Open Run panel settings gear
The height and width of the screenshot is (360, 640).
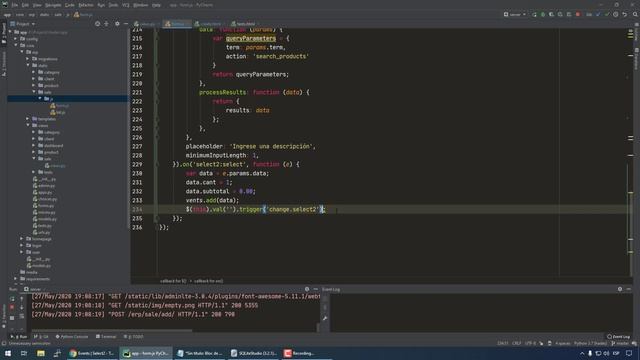point(307,289)
